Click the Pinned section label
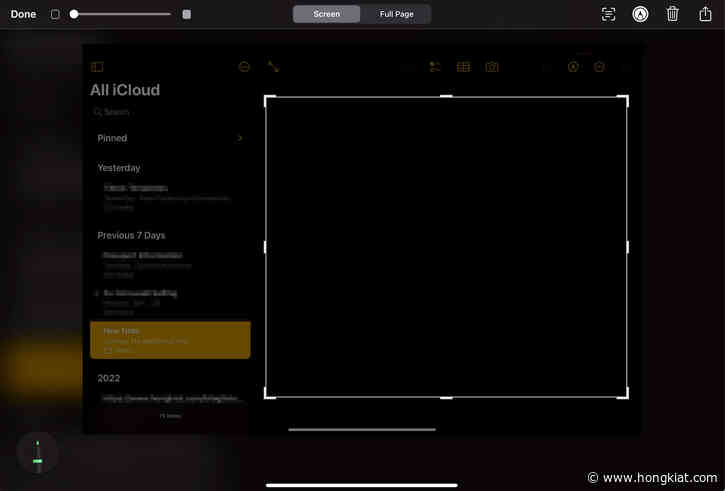725x491 pixels. 112,138
